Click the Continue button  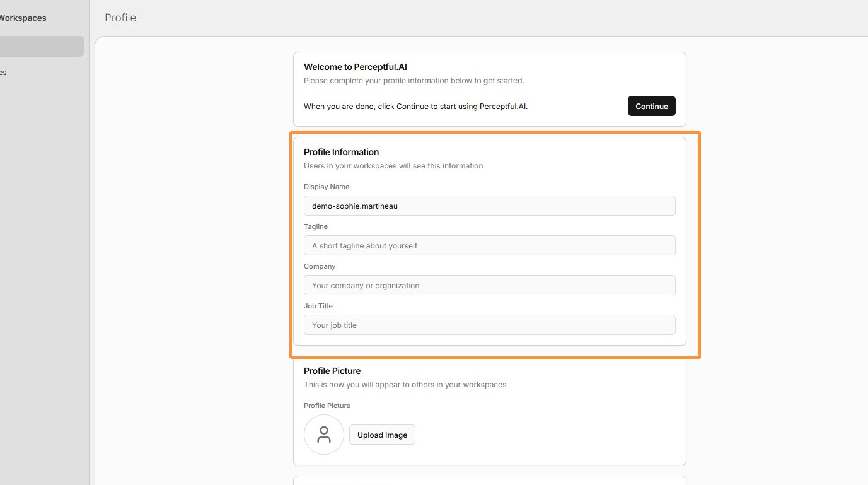click(x=651, y=106)
